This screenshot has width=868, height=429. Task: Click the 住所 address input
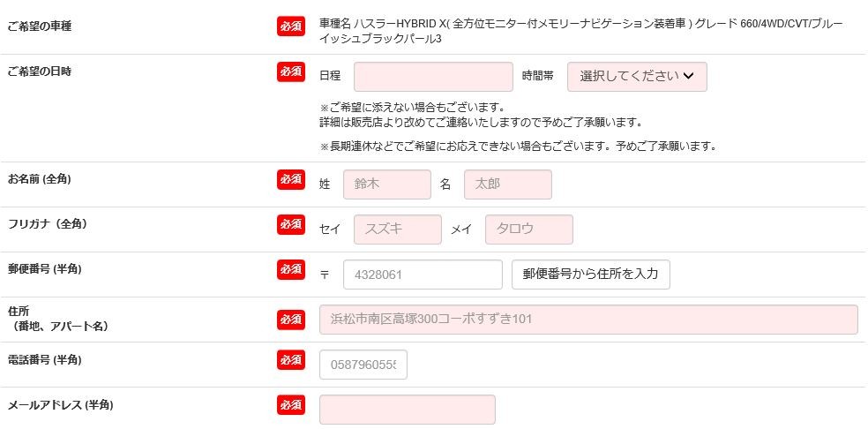(588, 320)
